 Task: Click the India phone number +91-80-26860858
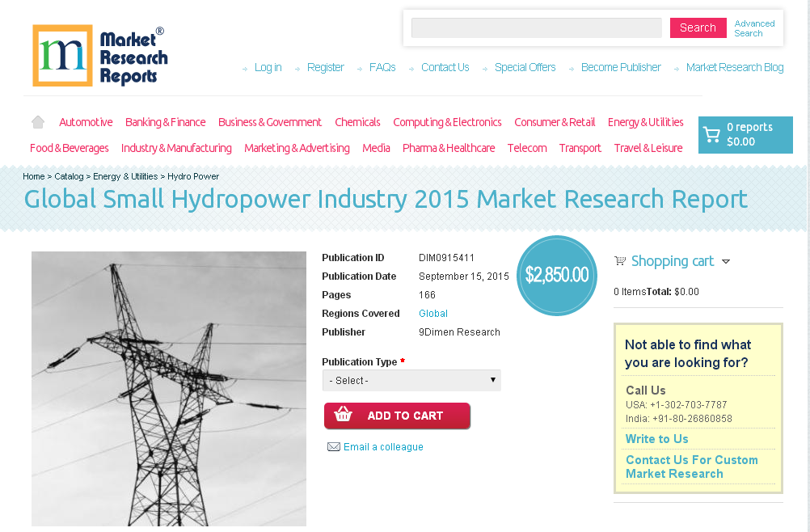click(x=692, y=419)
